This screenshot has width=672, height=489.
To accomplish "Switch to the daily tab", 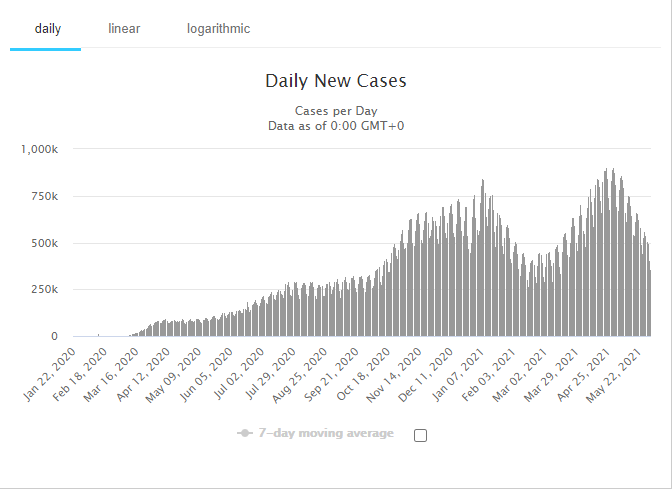I will (48, 29).
